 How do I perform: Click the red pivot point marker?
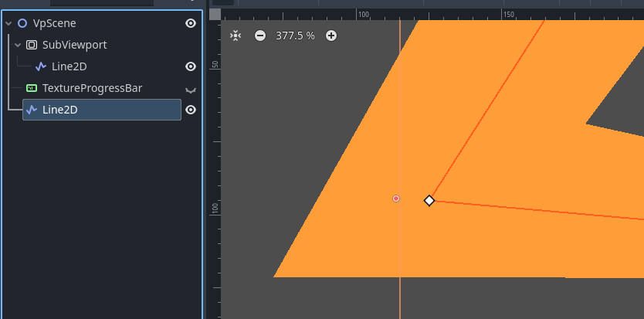pyautogui.click(x=396, y=199)
